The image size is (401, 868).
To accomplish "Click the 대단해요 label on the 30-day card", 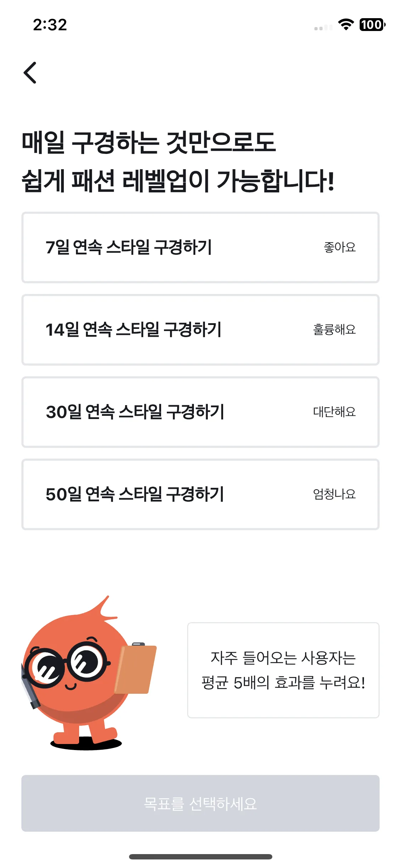I will click(334, 412).
